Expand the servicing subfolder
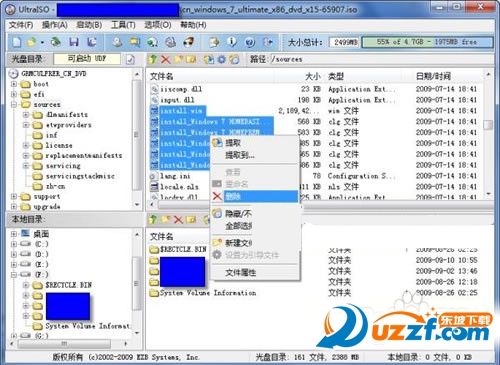 click(26, 166)
